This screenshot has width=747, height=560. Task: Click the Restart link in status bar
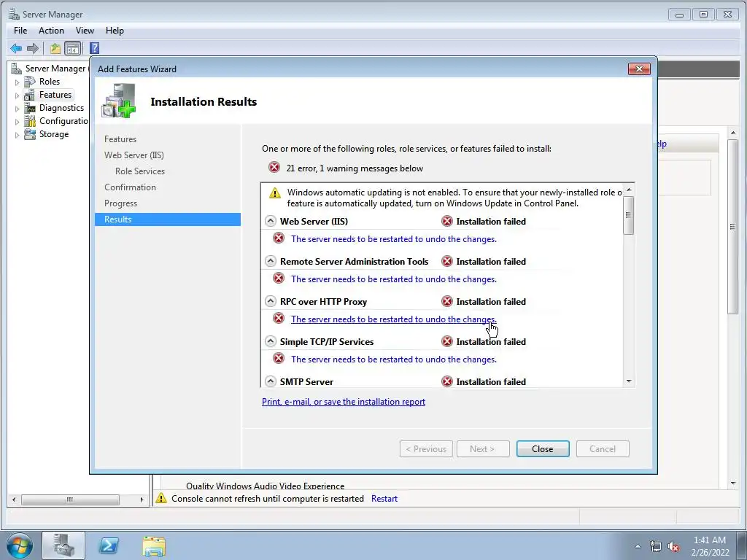[x=384, y=498]
